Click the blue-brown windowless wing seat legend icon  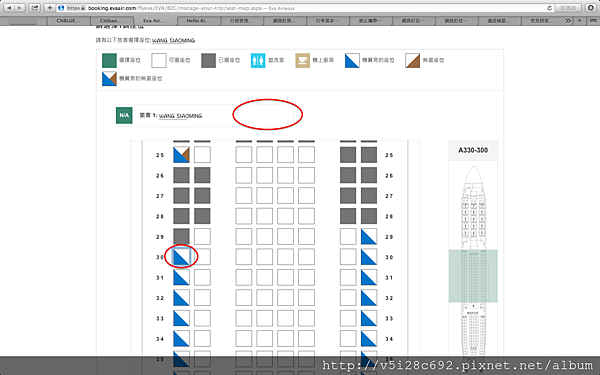tap(109, 78)
